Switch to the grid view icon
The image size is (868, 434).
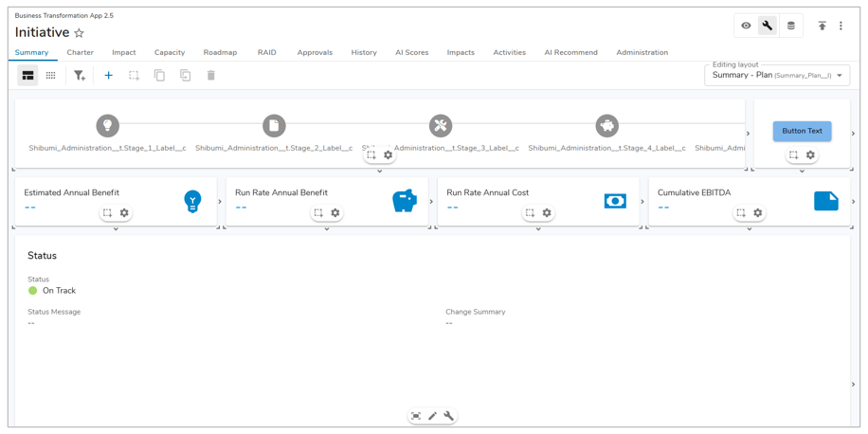pyautogui.click(x=51, y=76)
